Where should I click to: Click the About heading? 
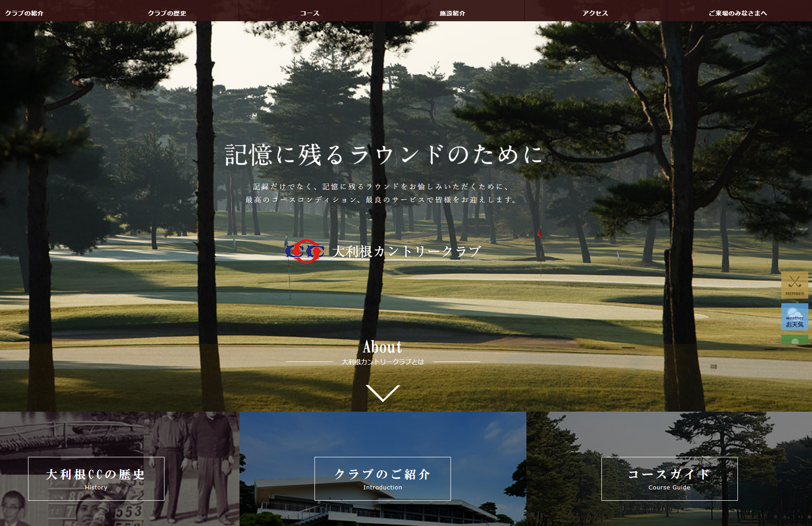383,347
